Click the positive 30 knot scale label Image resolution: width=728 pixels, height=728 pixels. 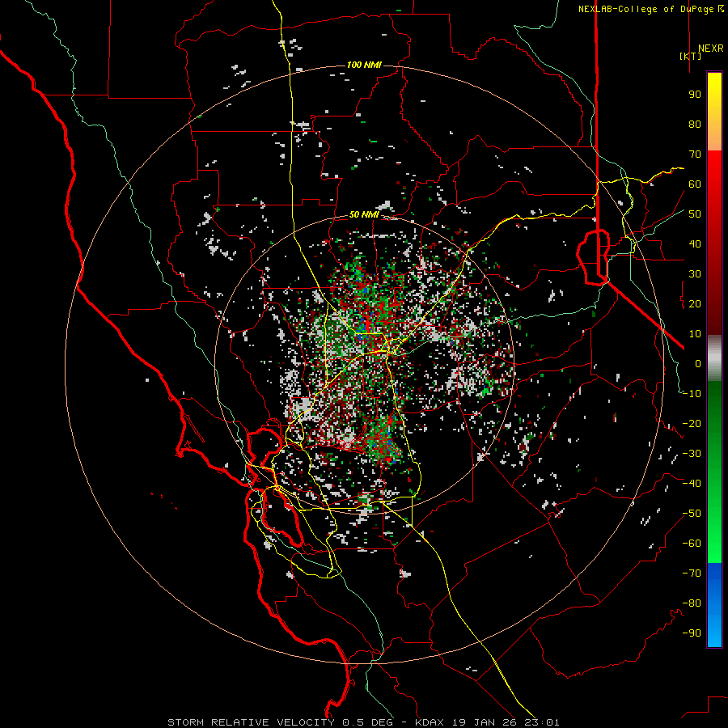695,274
